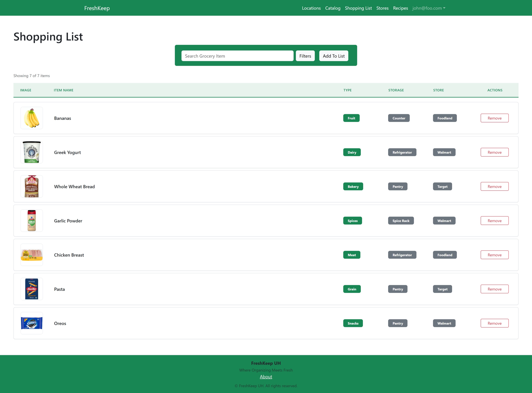This screenshot has height=393, width=532.
Task: Open the Filters button
Action: (x=305, y=56)
